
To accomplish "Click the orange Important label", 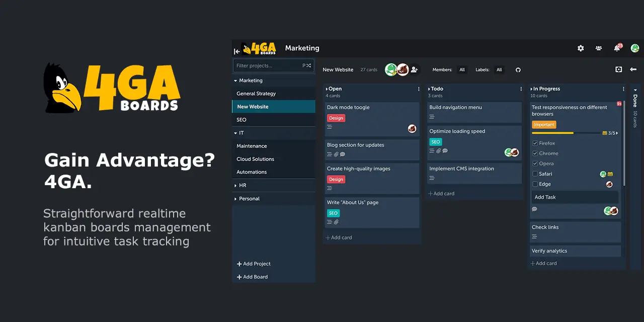I will 544,125.
